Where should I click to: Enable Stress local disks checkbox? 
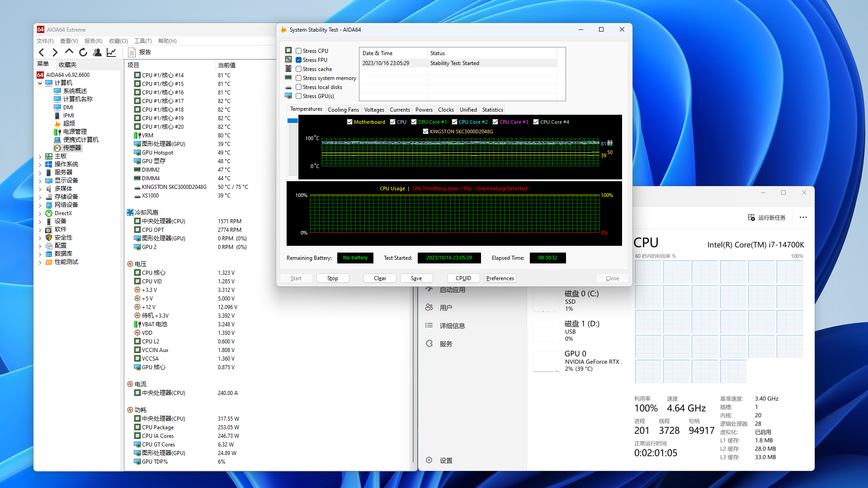coord(299,87)
